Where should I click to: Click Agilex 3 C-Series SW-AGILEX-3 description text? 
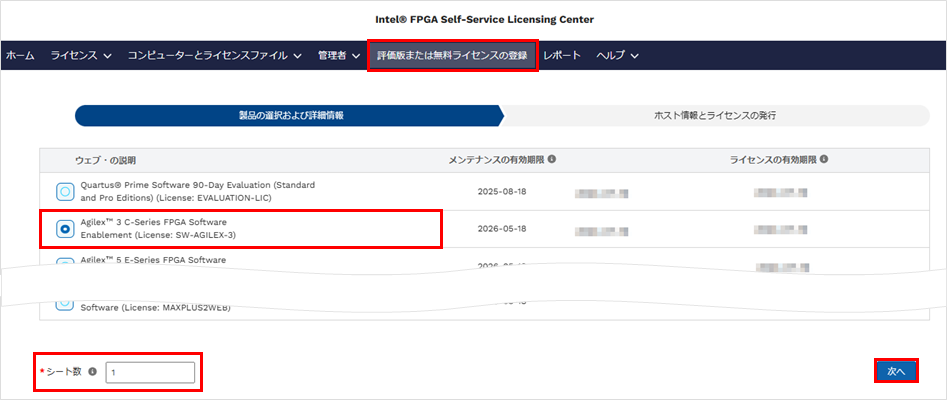158,229
